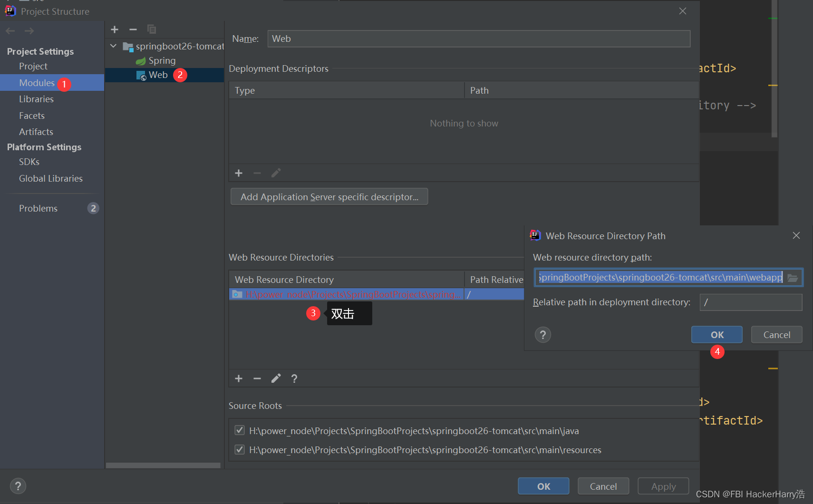Add a new module with plus icon
The height and width of the screenshot is (504, 813).
point(115,29)
